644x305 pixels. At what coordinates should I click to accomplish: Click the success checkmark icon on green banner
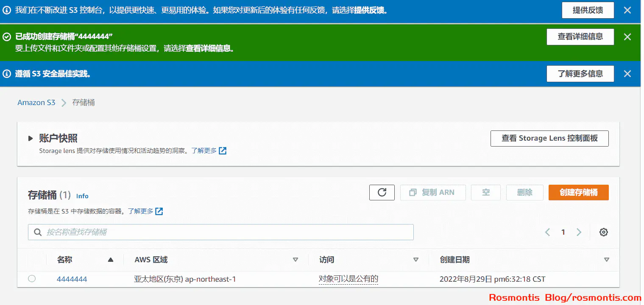[x=6, y=37]
